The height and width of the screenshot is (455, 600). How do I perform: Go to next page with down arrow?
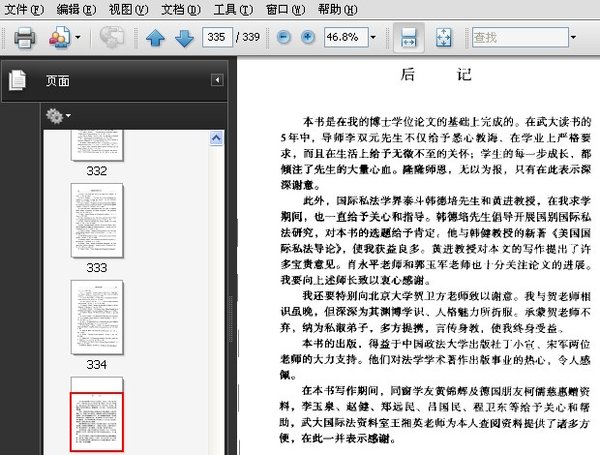click(x=184, y=38)
